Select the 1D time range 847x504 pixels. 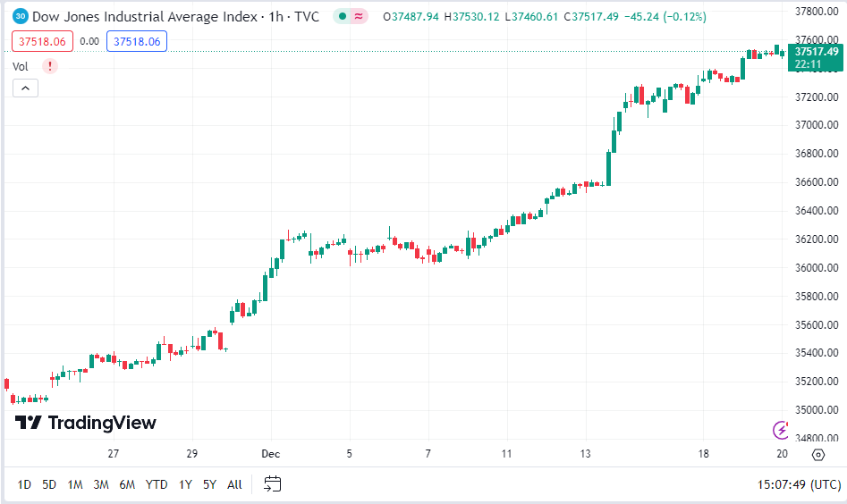click(x=24, y=484)
